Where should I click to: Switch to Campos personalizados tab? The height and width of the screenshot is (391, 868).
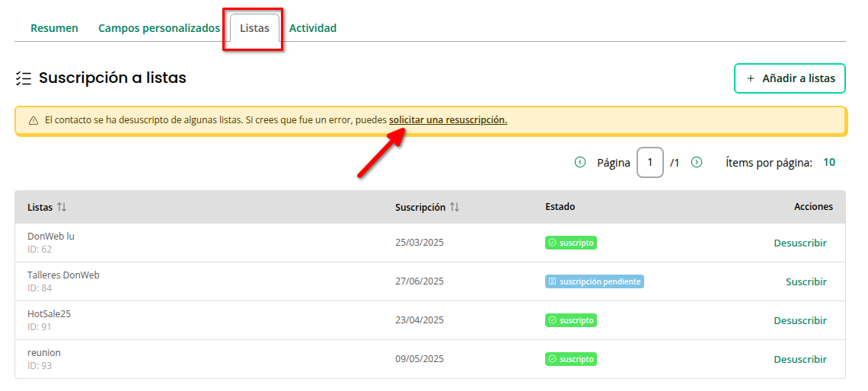pyautogui.click(x=158, y=28)
